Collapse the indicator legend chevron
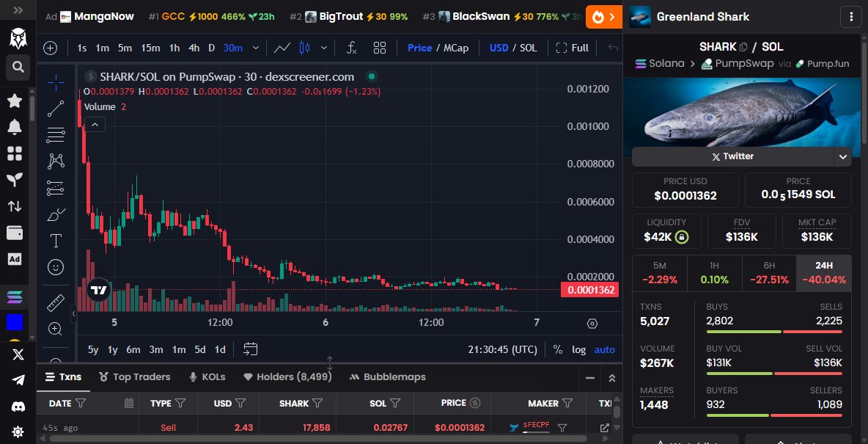This screenshot has width=868, height=444. [x=95, y=125]
